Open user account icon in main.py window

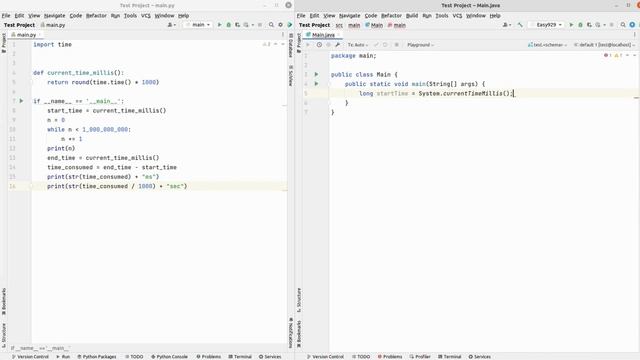coord(171,25)
